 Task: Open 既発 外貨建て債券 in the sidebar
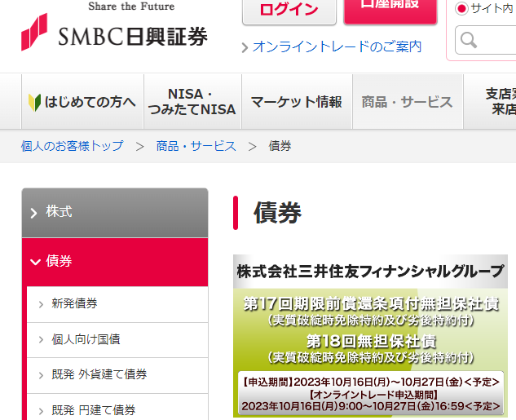(117, 375)
